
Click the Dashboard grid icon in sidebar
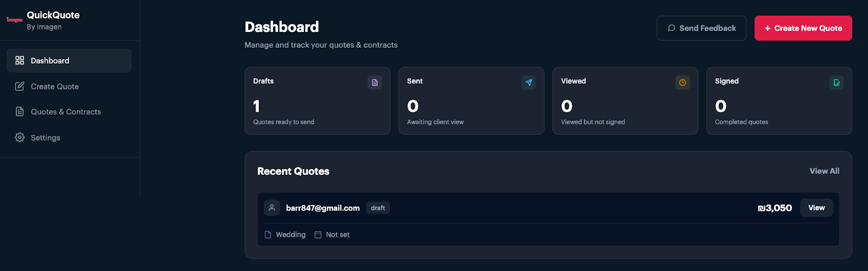[20, 60]
